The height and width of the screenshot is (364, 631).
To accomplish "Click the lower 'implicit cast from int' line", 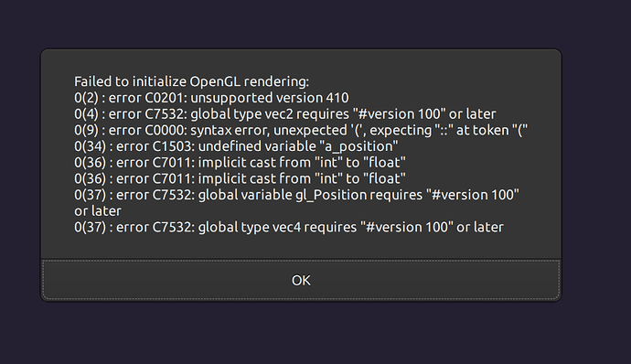I will 240,178.
